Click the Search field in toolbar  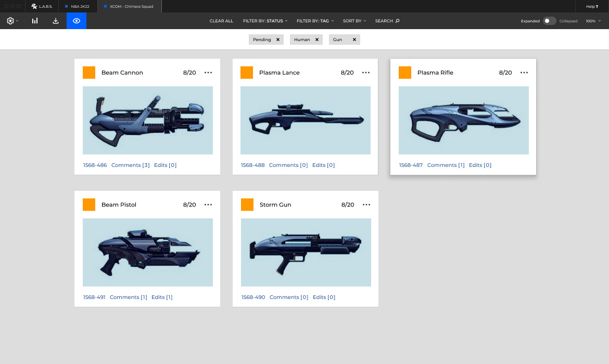click(387, 21)
